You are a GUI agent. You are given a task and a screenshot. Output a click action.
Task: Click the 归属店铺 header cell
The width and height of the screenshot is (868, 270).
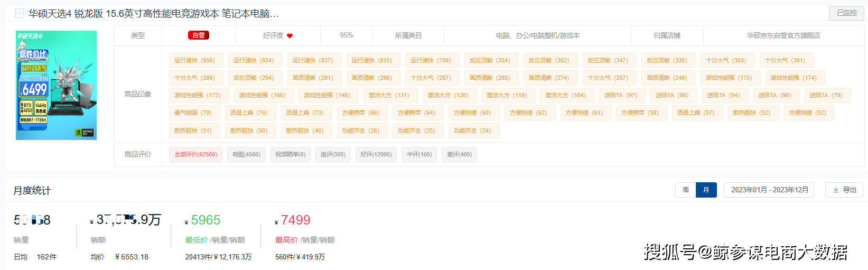coord(667,35)
